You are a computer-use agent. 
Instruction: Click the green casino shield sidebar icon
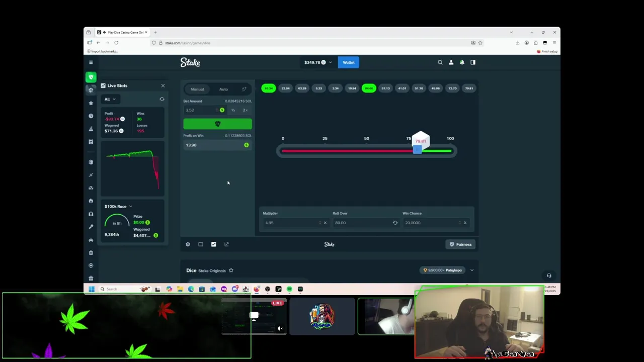[x=91, y=77]
